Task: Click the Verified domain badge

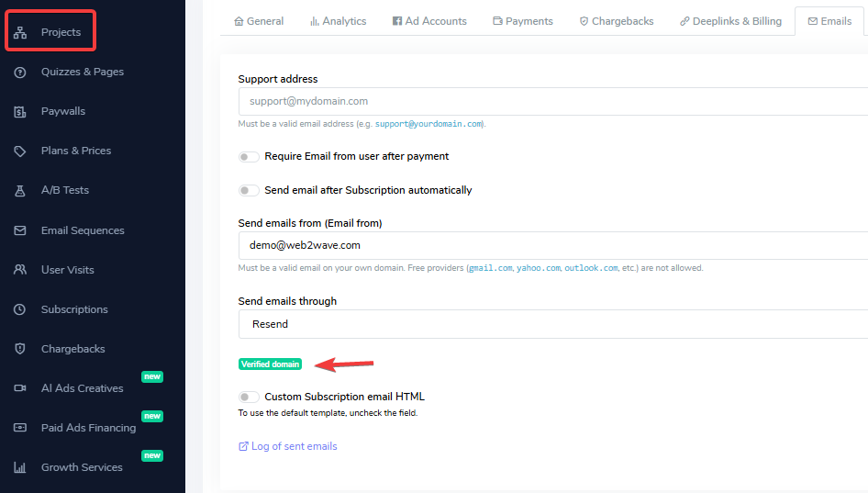Action: click(x=270, y=364)
